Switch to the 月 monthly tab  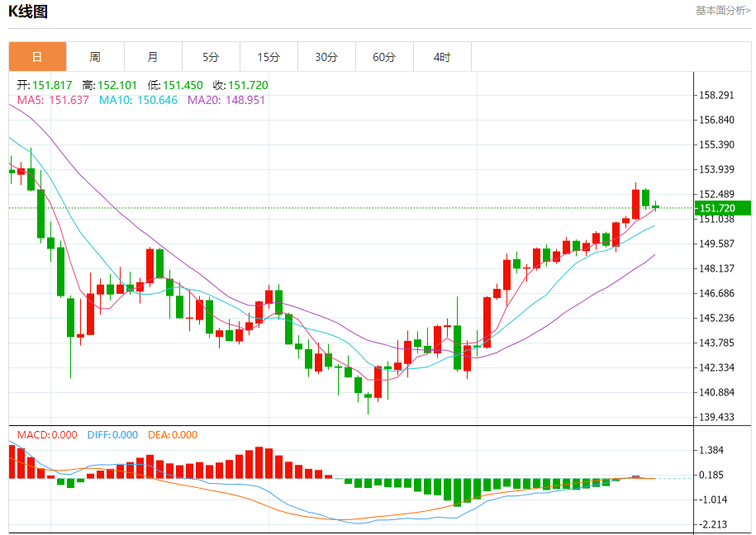(153, 57)
